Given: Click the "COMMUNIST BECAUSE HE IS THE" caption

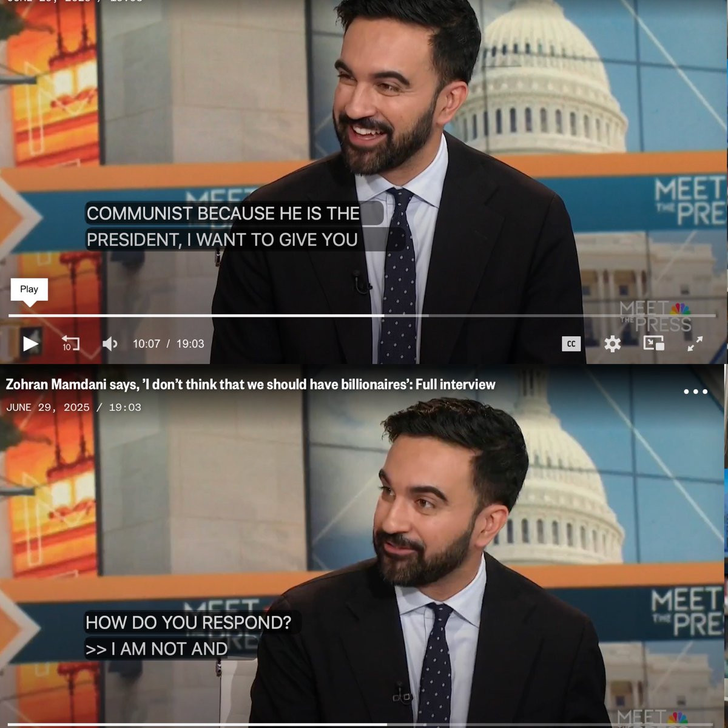Looking at the screenshot, I should point(223,214).
